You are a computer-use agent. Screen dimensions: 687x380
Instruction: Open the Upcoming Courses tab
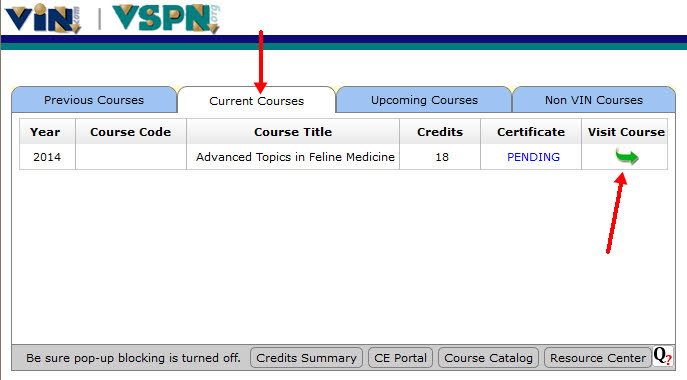click(x=424, y=100)
